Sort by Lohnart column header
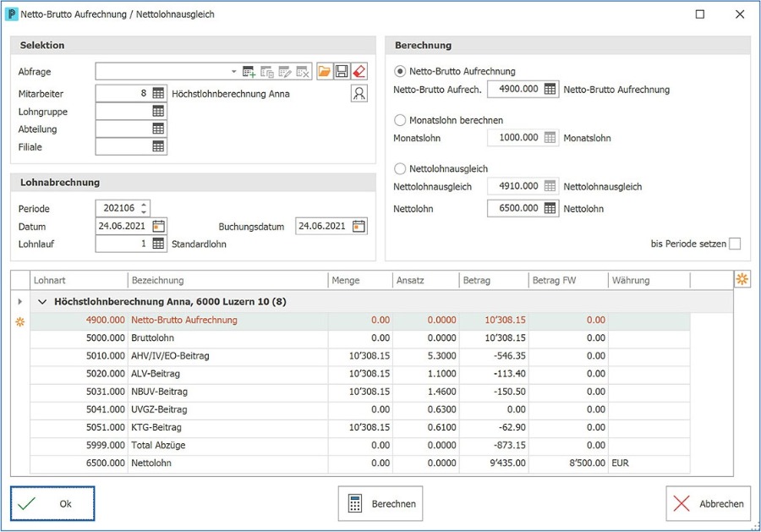Viewport: 761px width, 532px height. (x=79, y=280)
